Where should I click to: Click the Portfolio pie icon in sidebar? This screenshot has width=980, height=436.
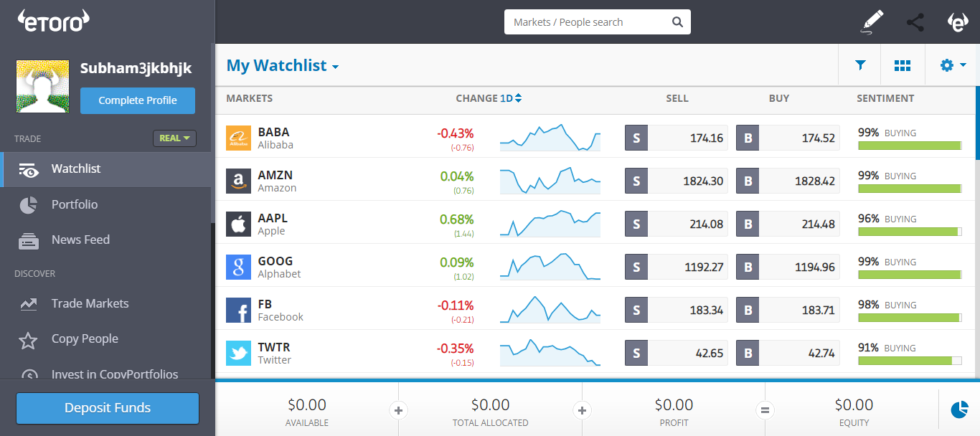point(28,205)
